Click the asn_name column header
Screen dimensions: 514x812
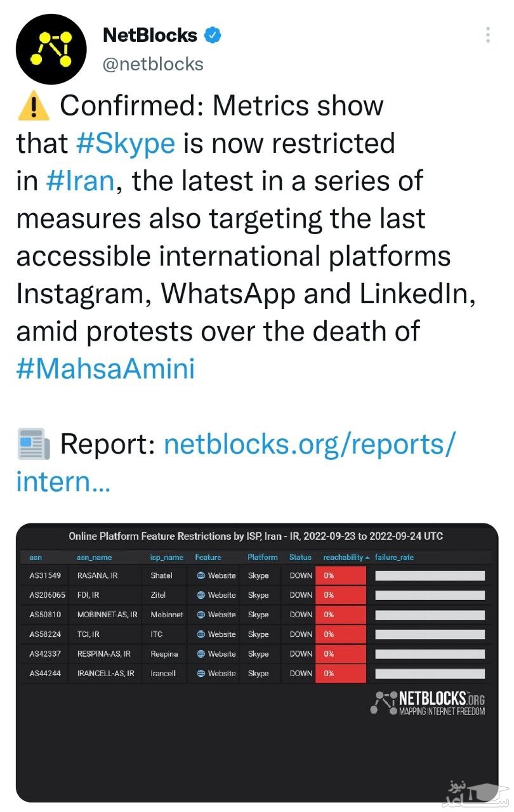[94, 557]
